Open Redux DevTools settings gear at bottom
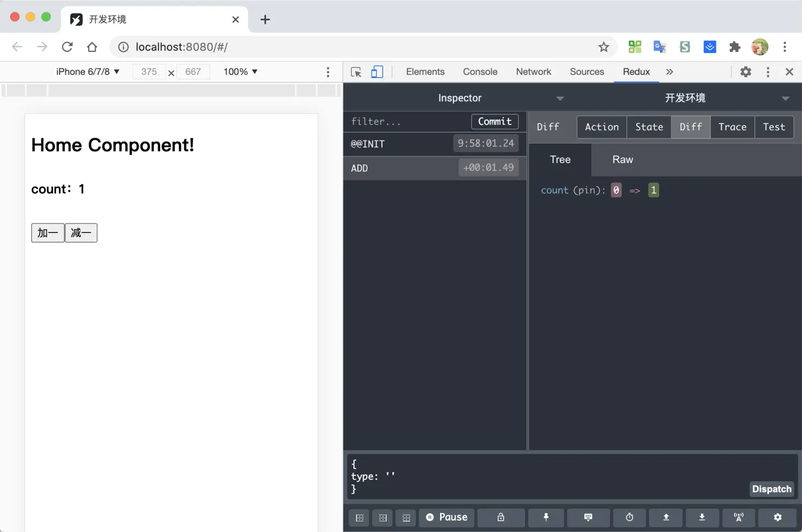The height and width of the screenshot is (532, 802). point(777,518)
